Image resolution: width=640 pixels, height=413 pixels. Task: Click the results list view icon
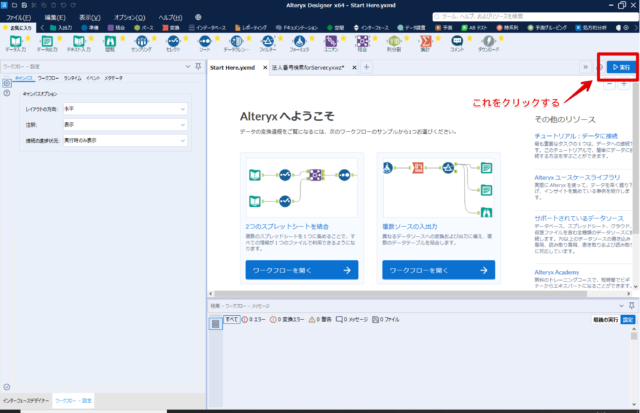coord(216,324)
